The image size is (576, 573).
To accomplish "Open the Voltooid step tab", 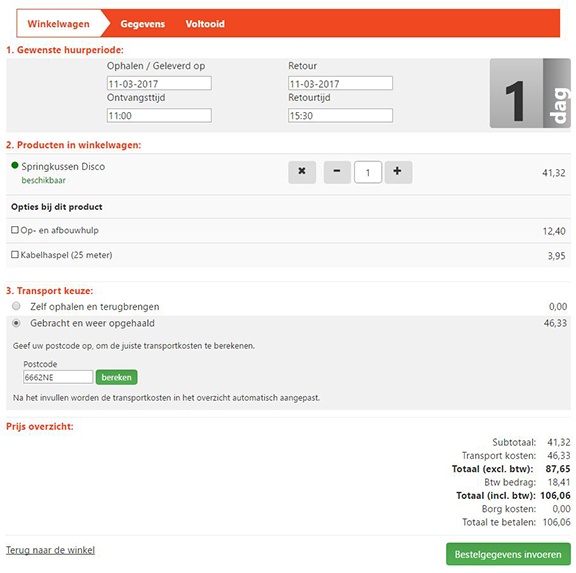I will pos(205,24).
